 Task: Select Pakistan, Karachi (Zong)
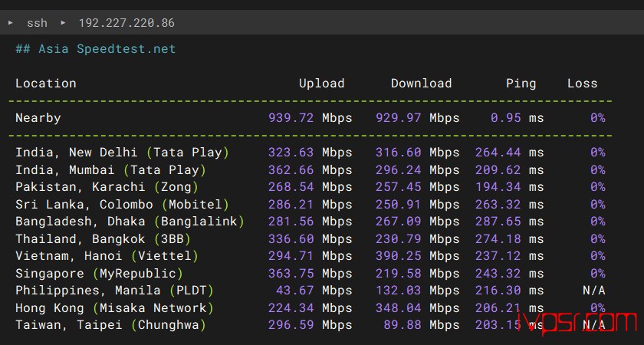(x=107, y=187)
